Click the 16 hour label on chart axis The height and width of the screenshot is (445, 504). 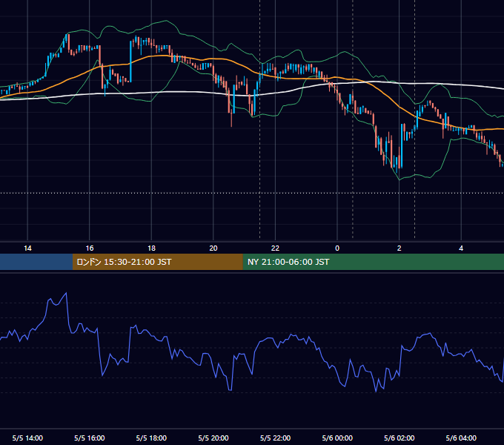tap(90, 248)
